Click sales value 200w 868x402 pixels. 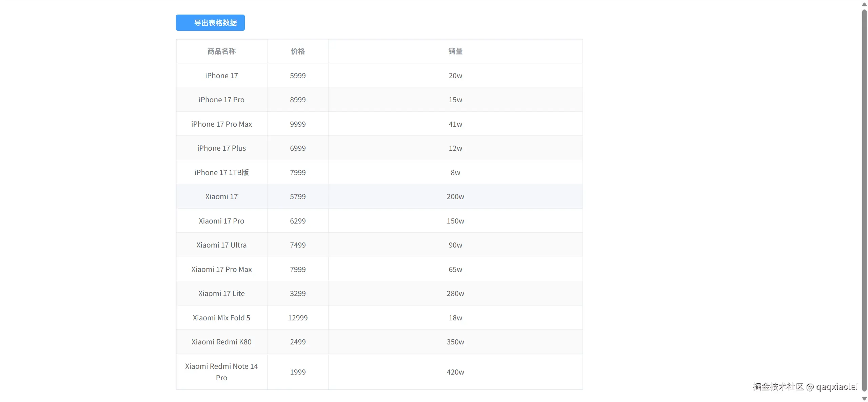[x=455, y=196]
